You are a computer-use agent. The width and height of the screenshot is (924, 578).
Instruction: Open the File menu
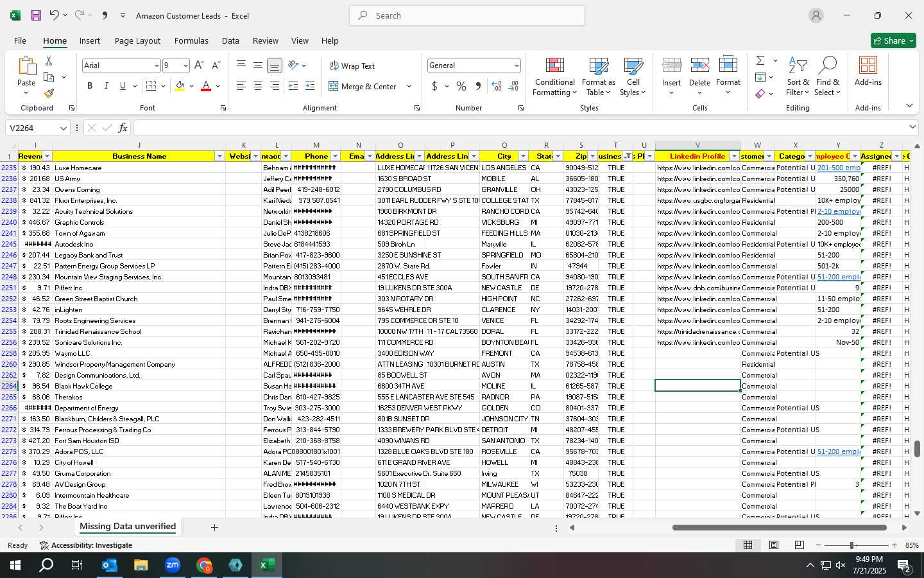click(20, 40)
